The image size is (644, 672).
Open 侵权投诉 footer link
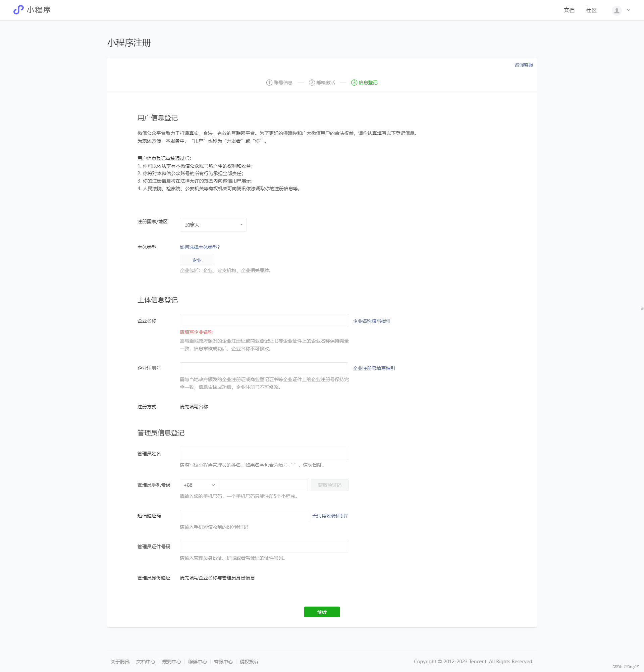(249, 662)
